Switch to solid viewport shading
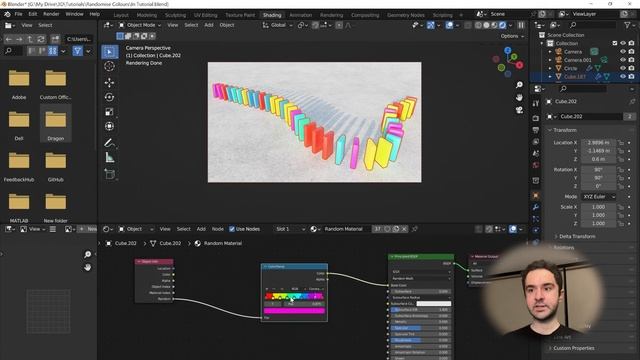This screenshot has width=640, height=360. pos(486,25)
